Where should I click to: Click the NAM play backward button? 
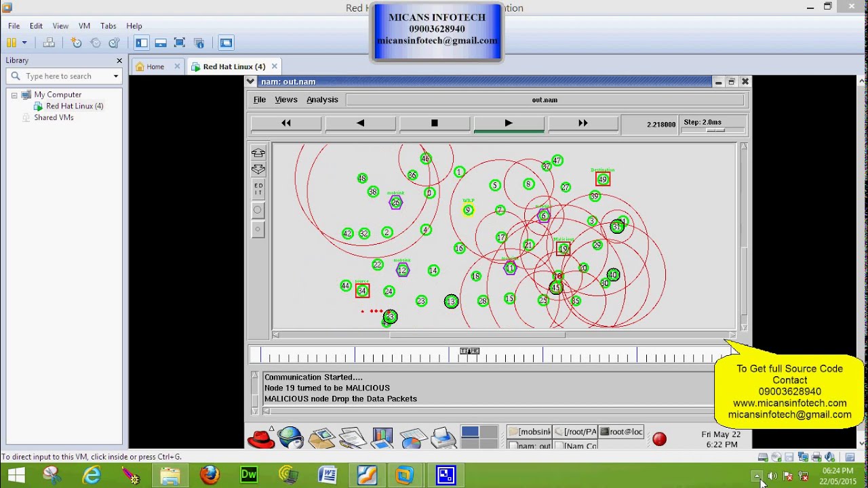(x=360, y=123)
